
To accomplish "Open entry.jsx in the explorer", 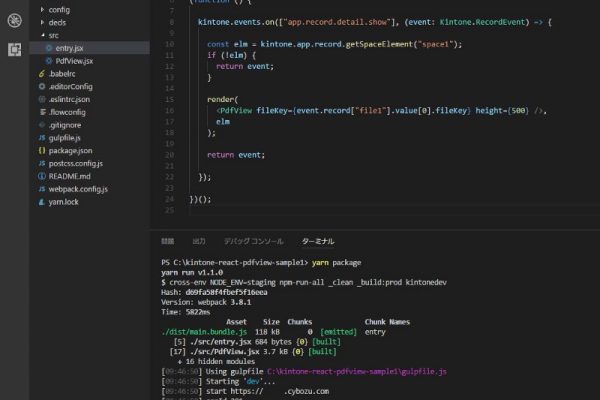I will 70,47.
